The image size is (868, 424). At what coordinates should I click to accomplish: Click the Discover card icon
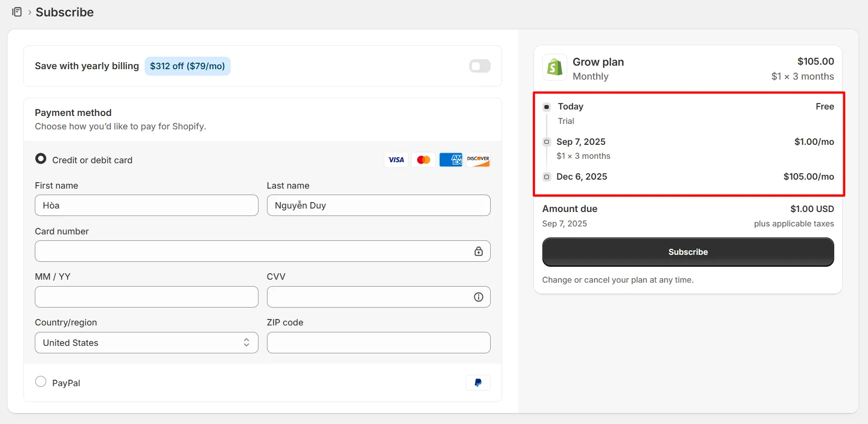pyautogui.click(x=478, y=160)
